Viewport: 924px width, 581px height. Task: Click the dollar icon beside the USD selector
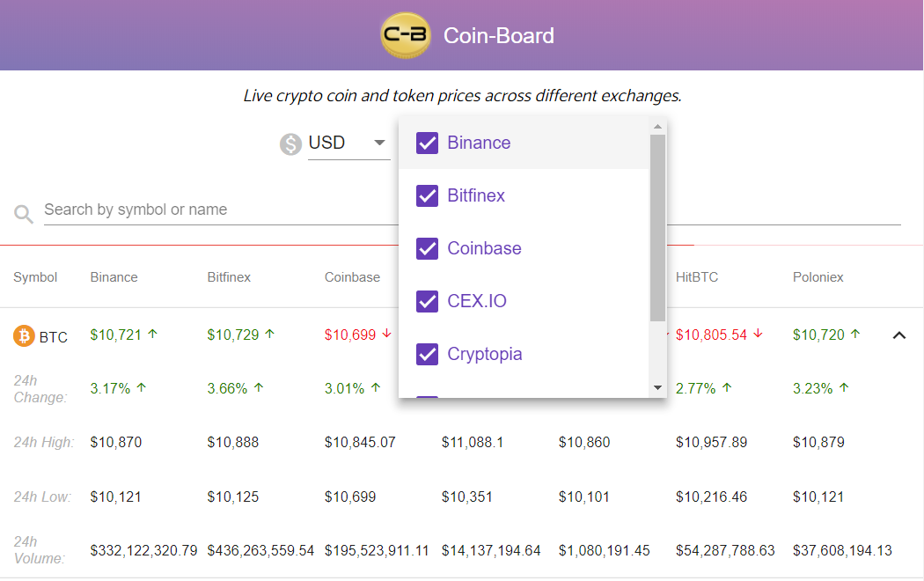coord(290,143)
